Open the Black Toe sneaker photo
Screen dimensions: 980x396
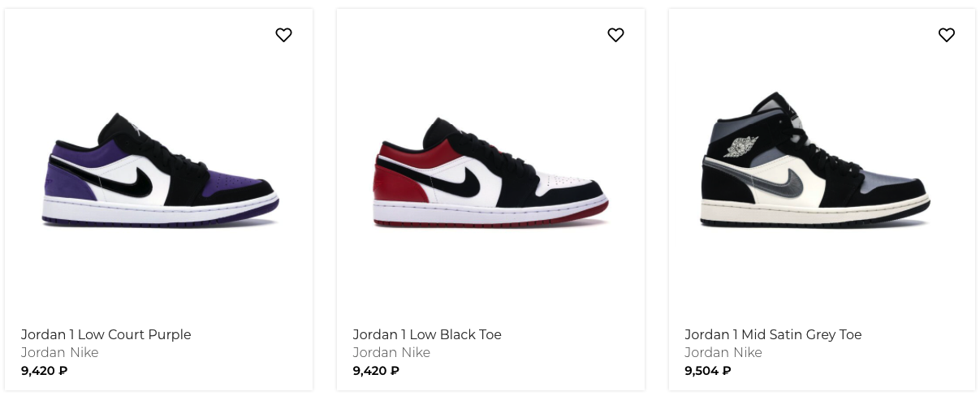(490, 172)
